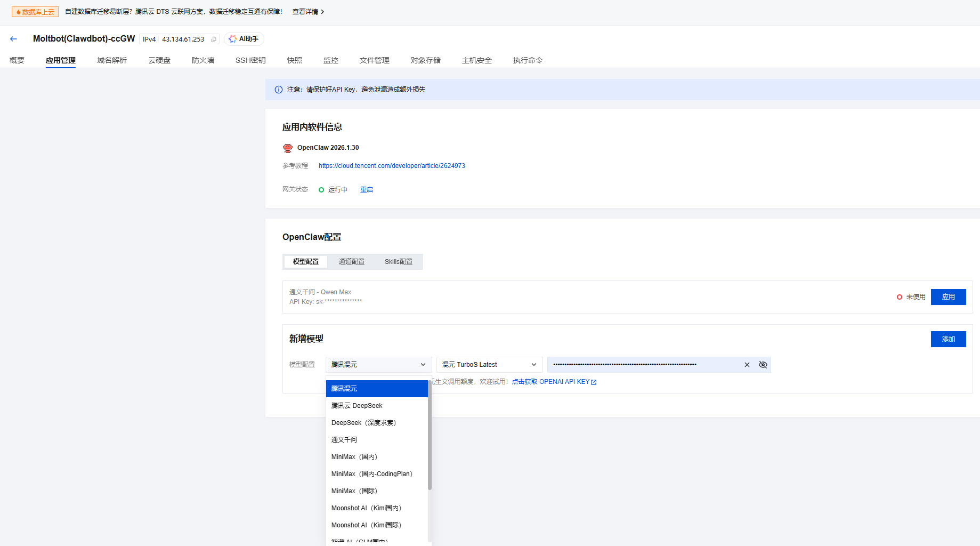Click the OpenClaw 2026.1.30 version text
Viewport: 980px width, 546px height.
click(328, 148)
